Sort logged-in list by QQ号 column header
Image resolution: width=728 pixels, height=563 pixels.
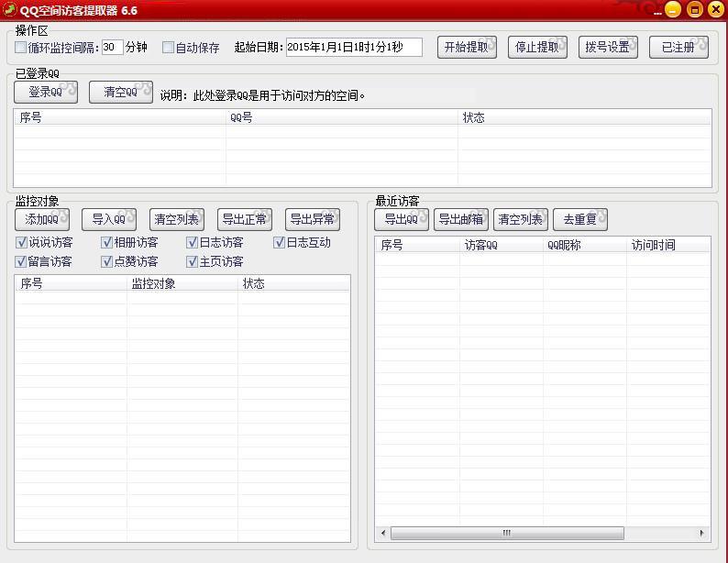[342, 117]
